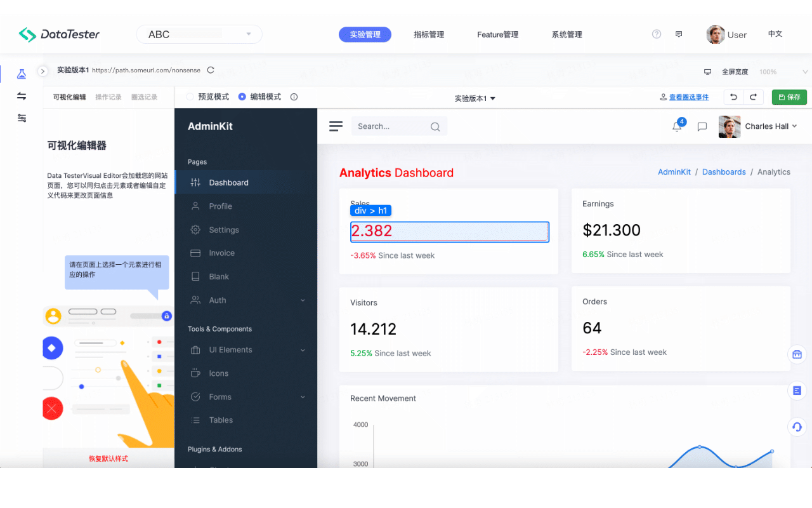The width and height of the screenshot is (812, 508).
Task: Refresh the experiment URL
Action: (x=211, y=70)
